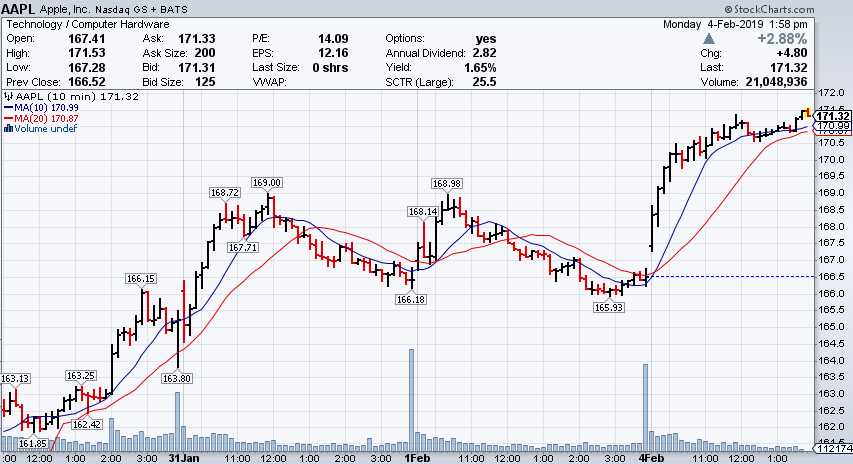Click the 171.32 last price axis tag
The height and width of the screenshot is (464, 853).
(832, 117)
